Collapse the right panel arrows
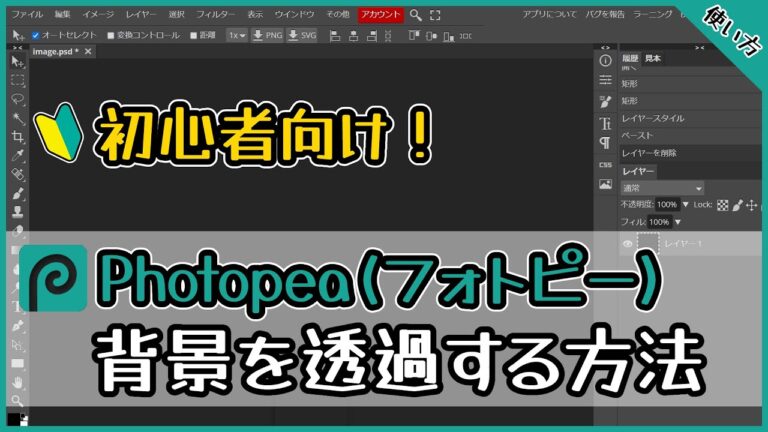Screen dimensions: 768x432 point(699,48)
